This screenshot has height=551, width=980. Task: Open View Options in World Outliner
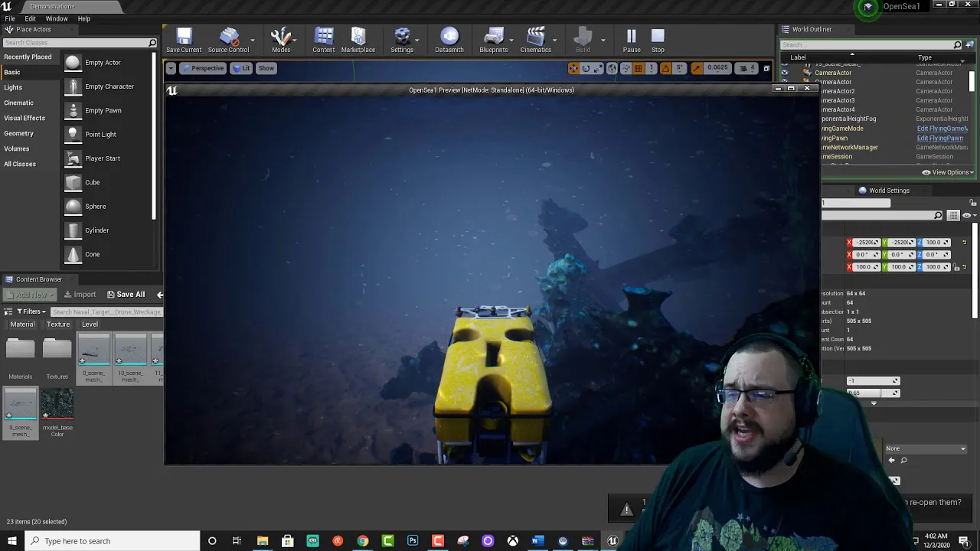948,172
